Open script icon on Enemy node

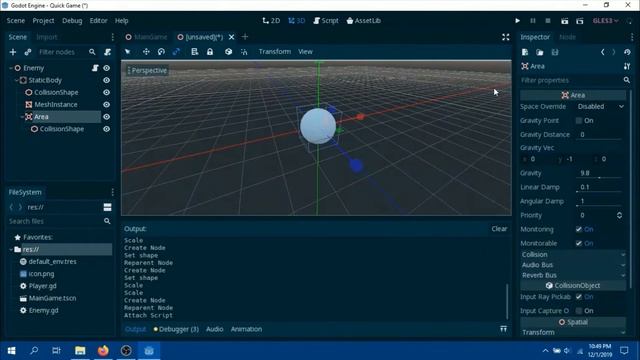pyautogui.click(x=95, y=68)
